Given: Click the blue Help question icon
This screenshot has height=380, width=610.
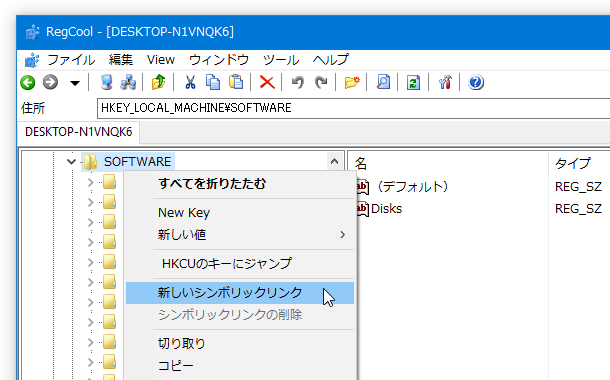Looking at the screenshot, I should pyautogui.click(x=475, y=82).
